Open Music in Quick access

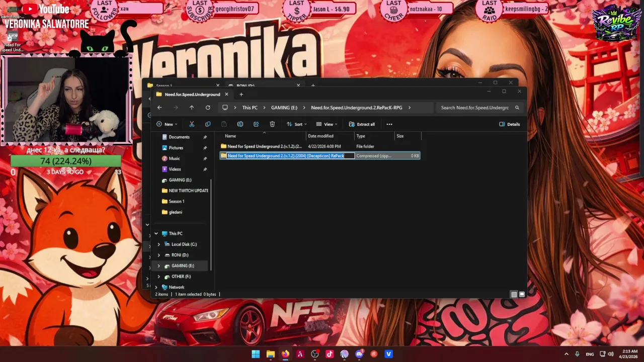pyautogui.click(x=174, y=158)
